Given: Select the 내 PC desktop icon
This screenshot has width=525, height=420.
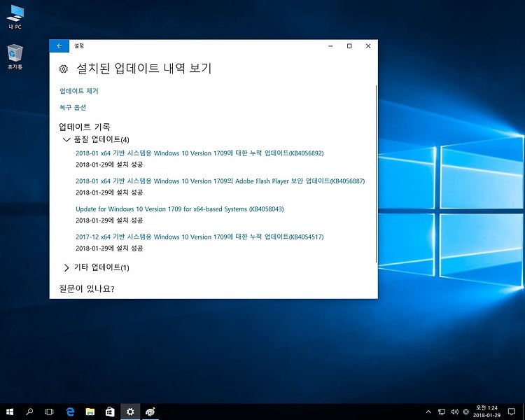Looking at the screenshot, I should [15, 17].
